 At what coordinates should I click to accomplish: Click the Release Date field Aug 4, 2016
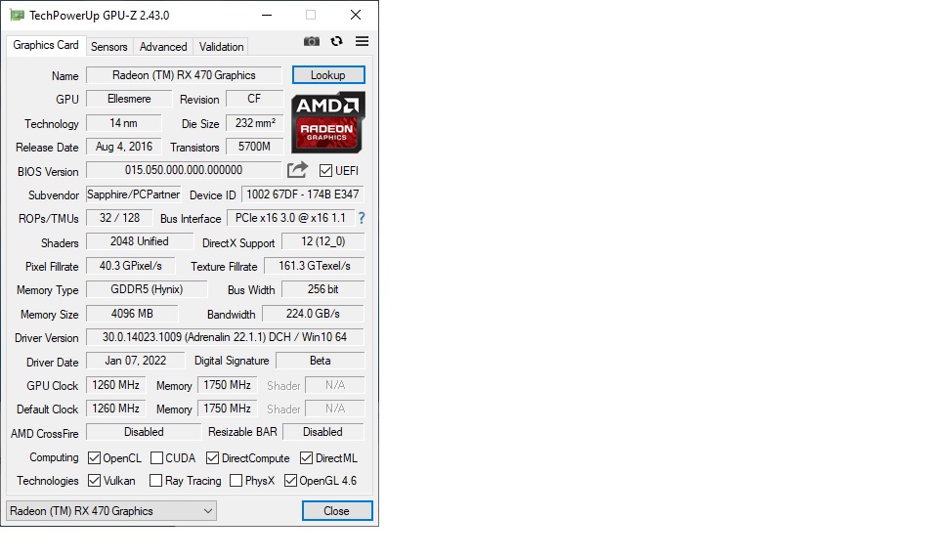click(123, 147)
